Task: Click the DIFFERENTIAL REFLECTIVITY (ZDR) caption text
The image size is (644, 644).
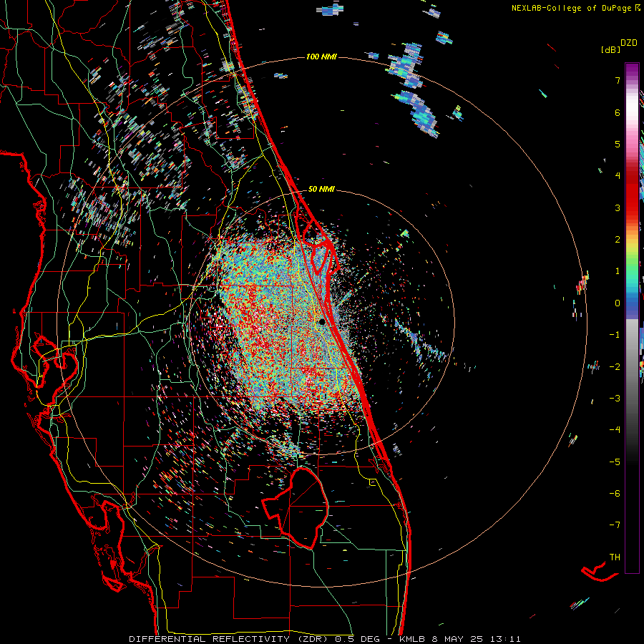Action: 229,639
